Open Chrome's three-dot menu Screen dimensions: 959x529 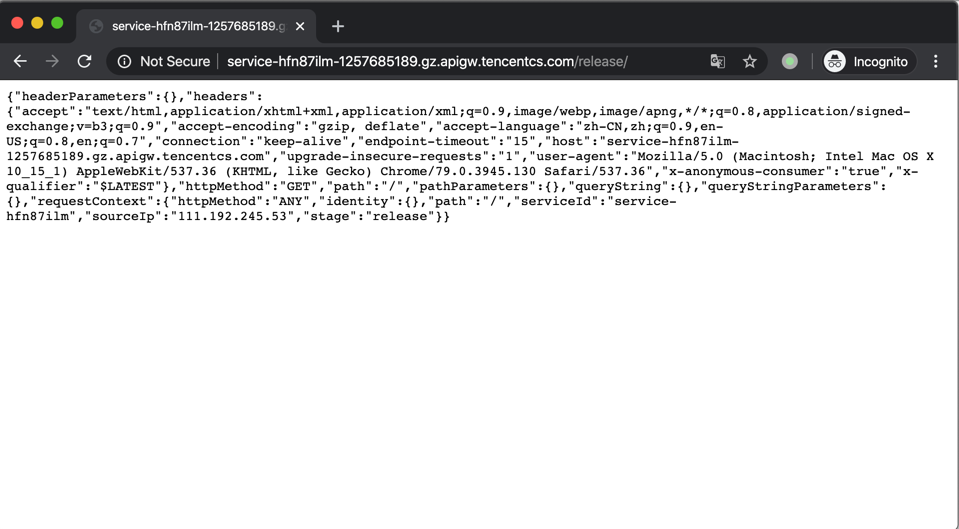pyautogui.click(x=936, y=61)
